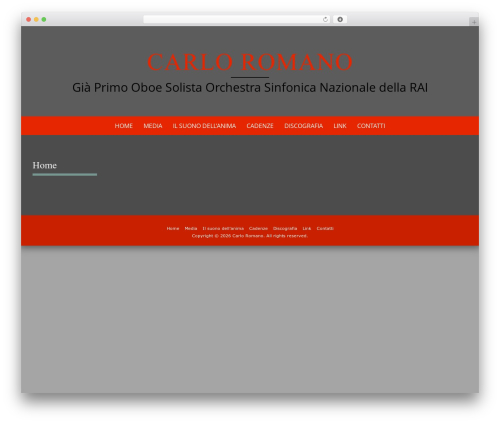Image resolution: width=500 pixels, height=423 pixels.
Task: Open the footer Contatti link
Action: (x=325, y=228)
